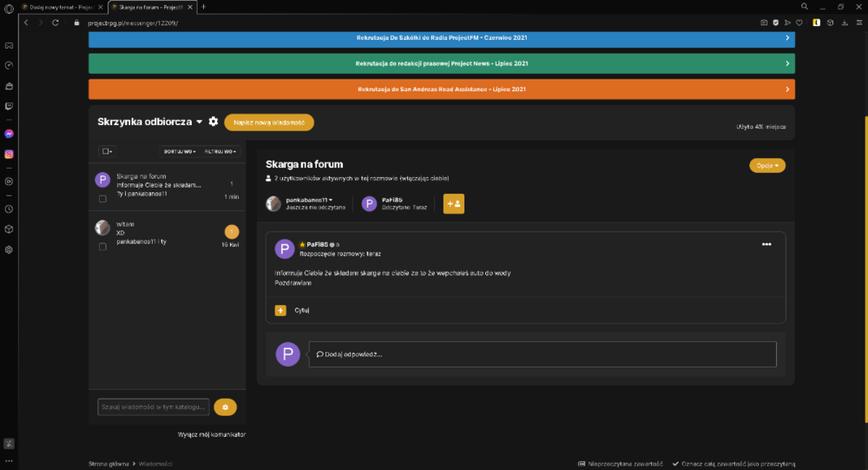This screenshot has height=470, width=868.
Task: Open the SORTUJ WG dropdown
Action: (180, 151)
